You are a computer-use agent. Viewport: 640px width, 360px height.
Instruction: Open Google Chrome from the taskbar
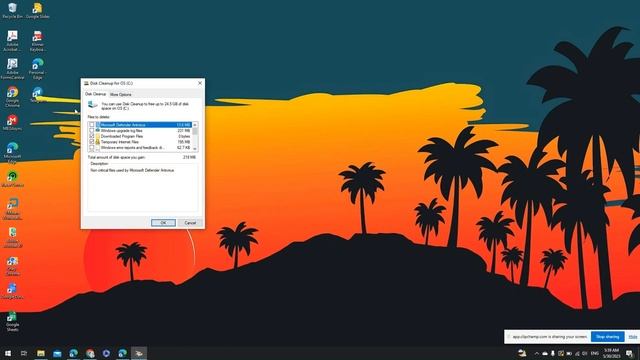pos(90,353)
